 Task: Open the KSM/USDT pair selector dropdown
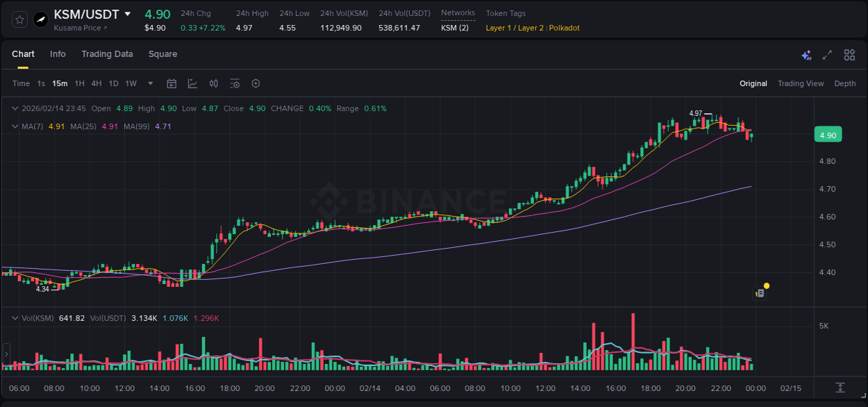[x=128, y=14]
